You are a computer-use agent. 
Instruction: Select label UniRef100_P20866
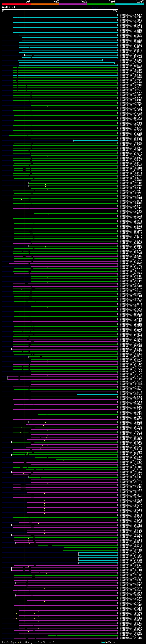point(131,565)
